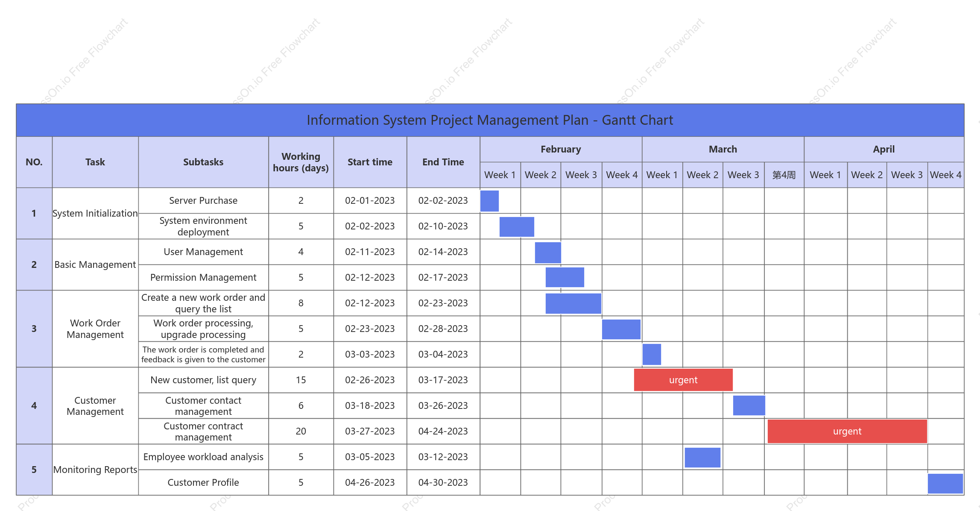Image resolution: width=980 pixels, height=511 pixels.
Task: Select Employee workload analysis cell
Action: pyautogui.click(x=203, y=457)
